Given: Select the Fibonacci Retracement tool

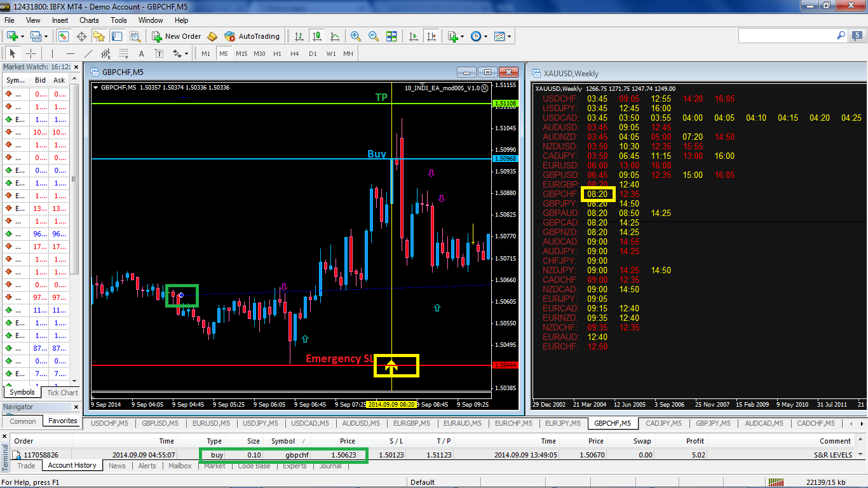Looking at the screenshot, I should (123, 54).
